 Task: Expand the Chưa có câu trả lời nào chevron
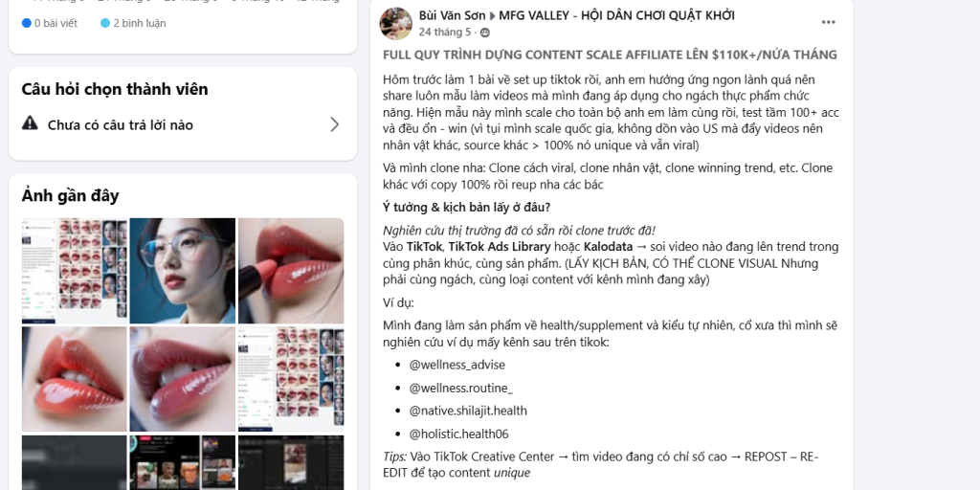coord(334,124)
